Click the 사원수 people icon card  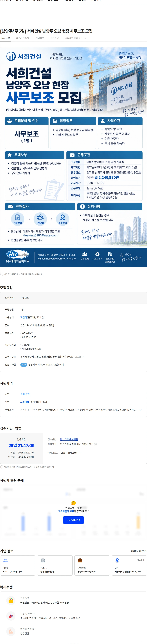[6, 560]
